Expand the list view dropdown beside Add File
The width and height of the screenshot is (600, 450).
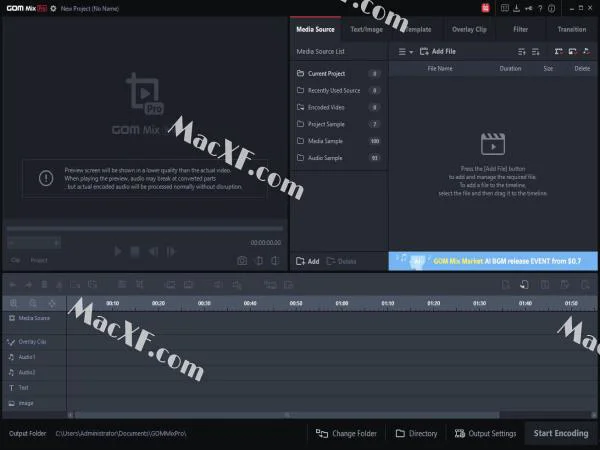click(406, 52)
